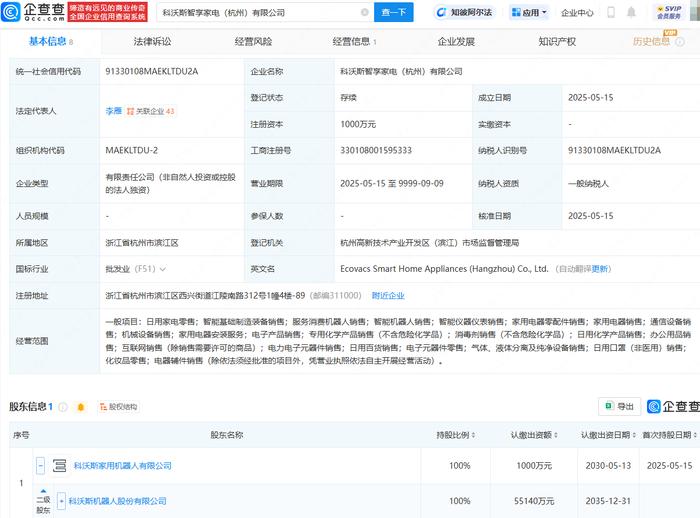Viewport: 700px width, 518px height.
Task: Click the business term 2025-05-15 至 9999-09-09
Action: click(392, 184)
